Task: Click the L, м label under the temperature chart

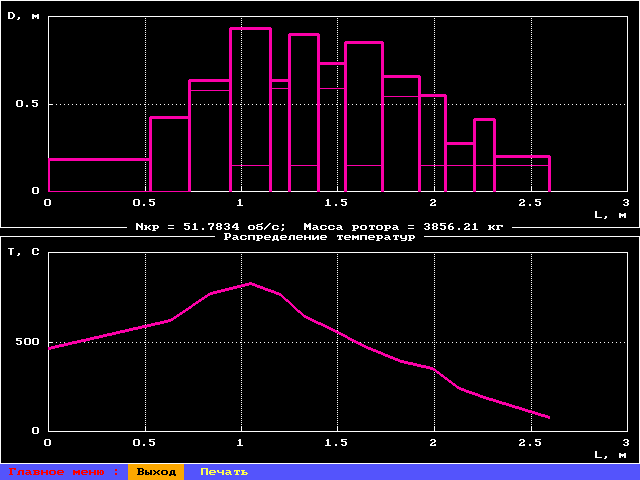Action: pos(610,455)
